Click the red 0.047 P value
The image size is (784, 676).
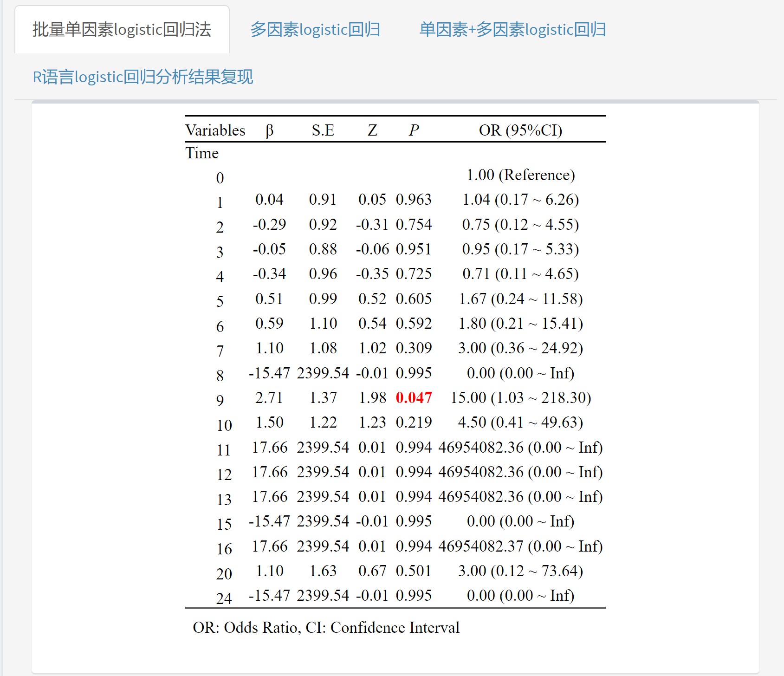pos(414,398)
